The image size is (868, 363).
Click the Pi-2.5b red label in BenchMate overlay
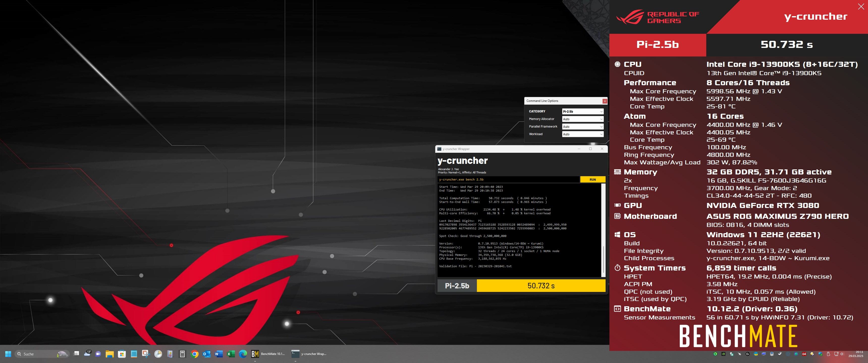657,44
